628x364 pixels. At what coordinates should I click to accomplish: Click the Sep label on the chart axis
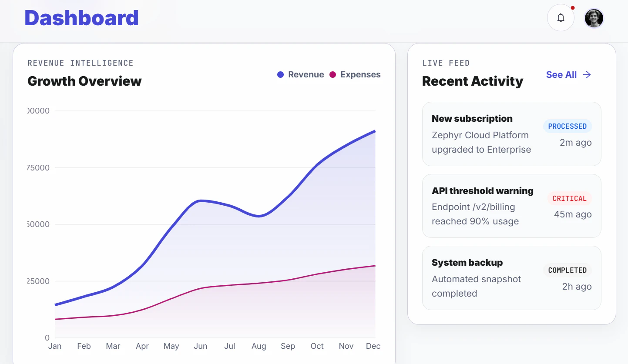click(x=288, y=346)
